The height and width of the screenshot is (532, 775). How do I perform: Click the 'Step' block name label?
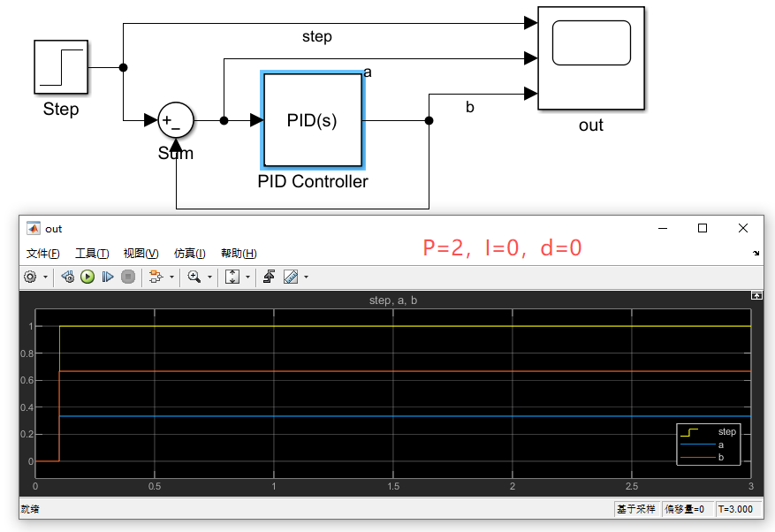pos(61,109)
